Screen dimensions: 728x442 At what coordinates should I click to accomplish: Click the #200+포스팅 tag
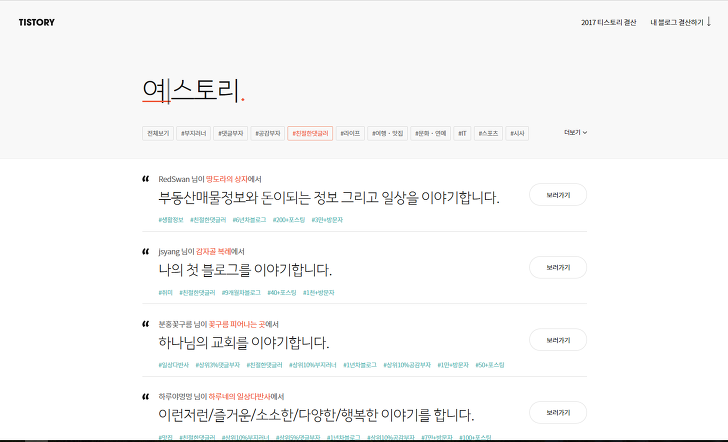(289, 220)
